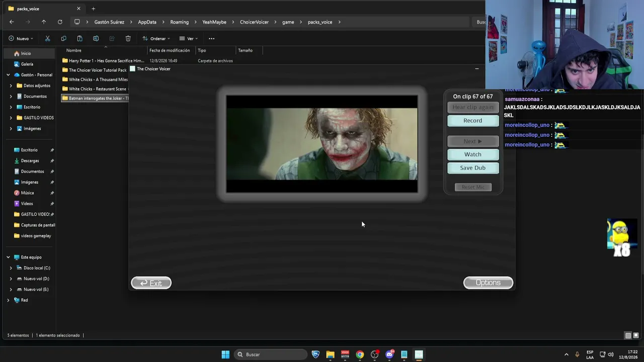The width and height of the screenshot is (644, 362).
Task: Go back in File Explorer
Action: point(12,22)
